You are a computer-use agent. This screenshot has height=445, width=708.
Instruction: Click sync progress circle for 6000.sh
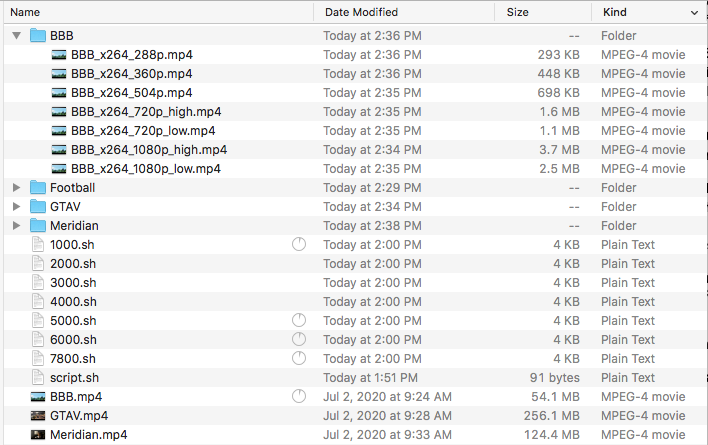pos(299,339)
